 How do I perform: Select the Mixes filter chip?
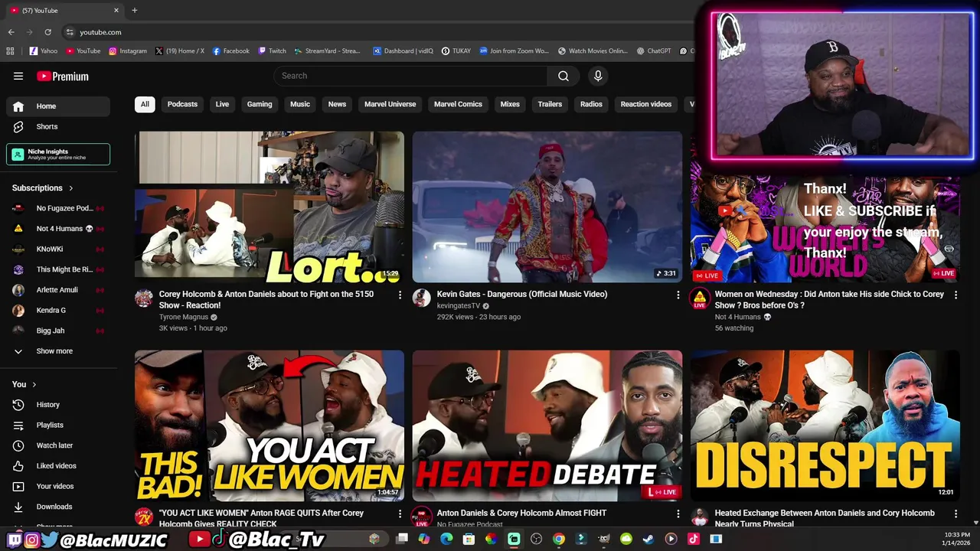[510, 104]
